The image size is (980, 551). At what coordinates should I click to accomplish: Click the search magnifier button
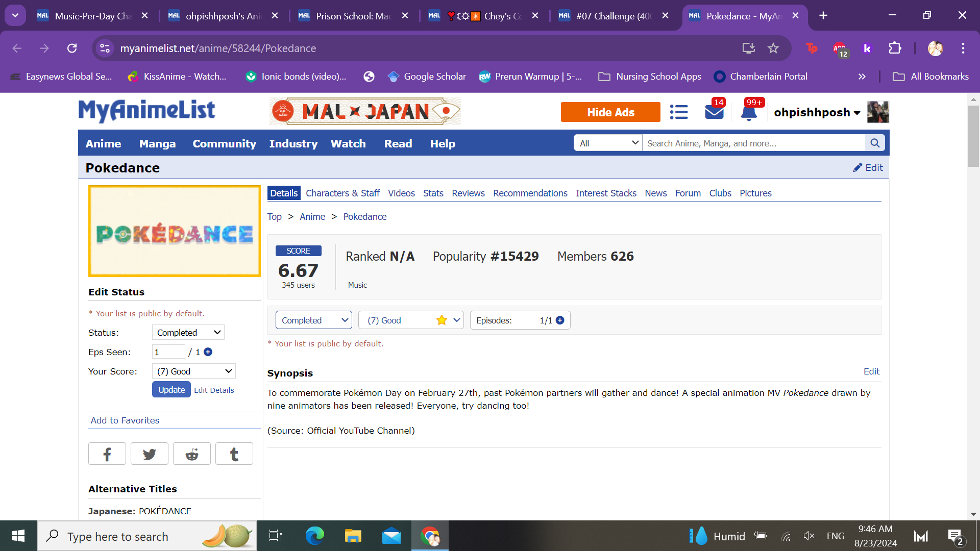(x=875, y=143)
